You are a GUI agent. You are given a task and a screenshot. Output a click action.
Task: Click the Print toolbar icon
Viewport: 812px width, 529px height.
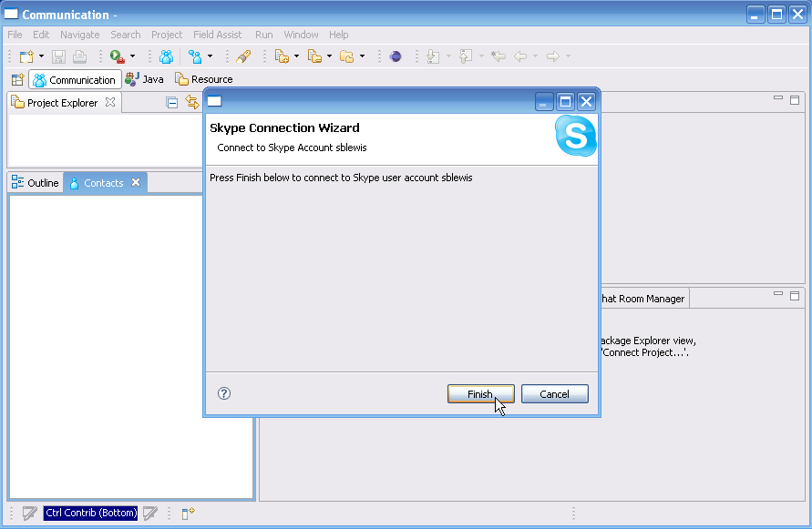(80, 56)
